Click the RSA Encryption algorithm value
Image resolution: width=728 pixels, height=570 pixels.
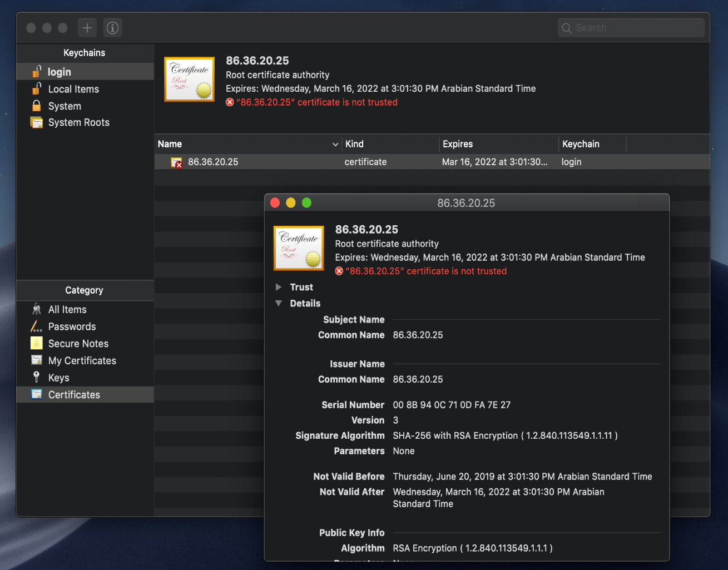[x=473, y=548]
